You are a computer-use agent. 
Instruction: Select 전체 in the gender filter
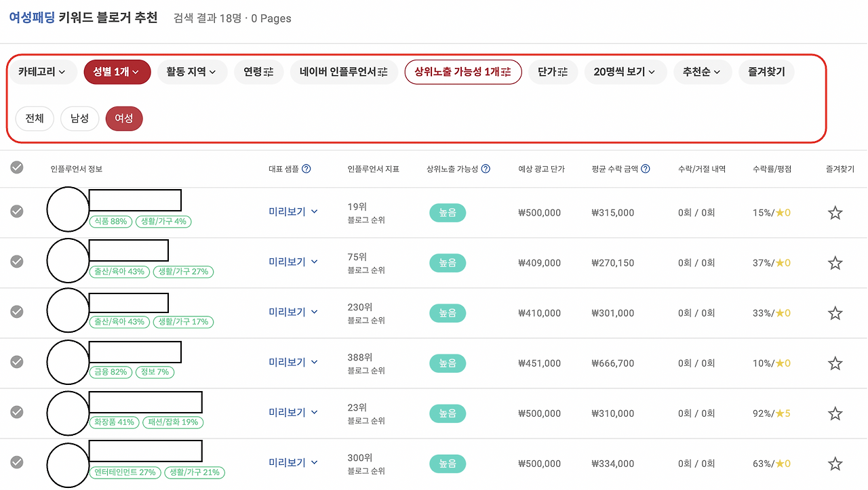(35, 118)
